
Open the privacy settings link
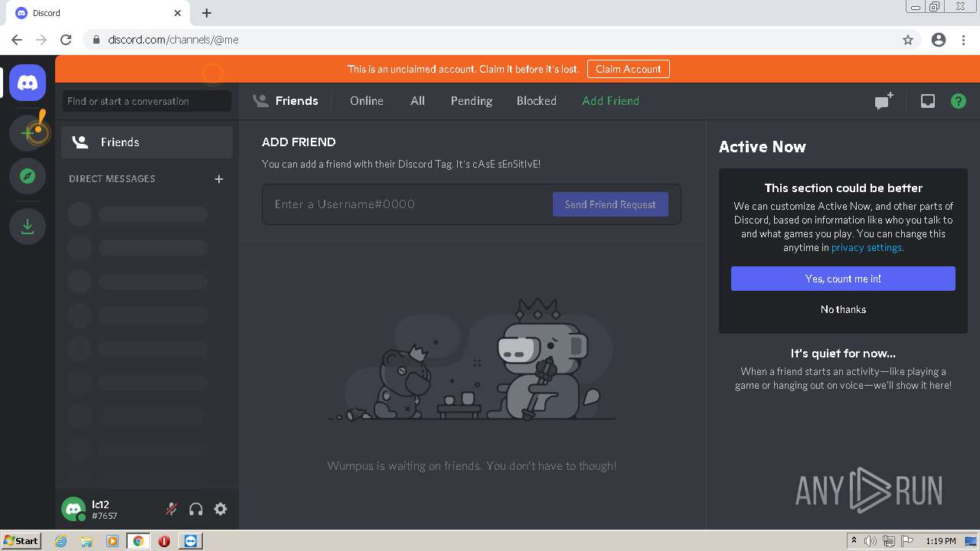click(867, 248)
